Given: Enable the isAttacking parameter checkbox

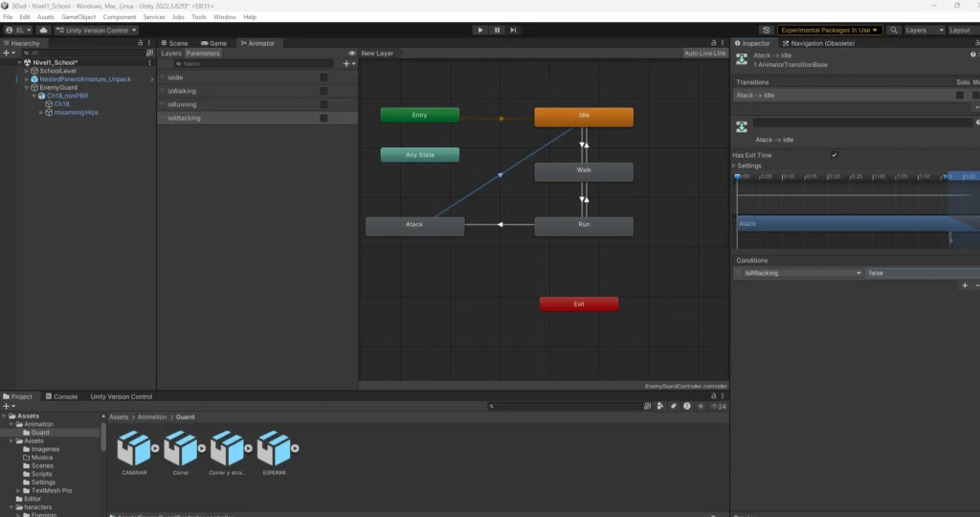Looking at the screenshot, I should tap(323, 118).
